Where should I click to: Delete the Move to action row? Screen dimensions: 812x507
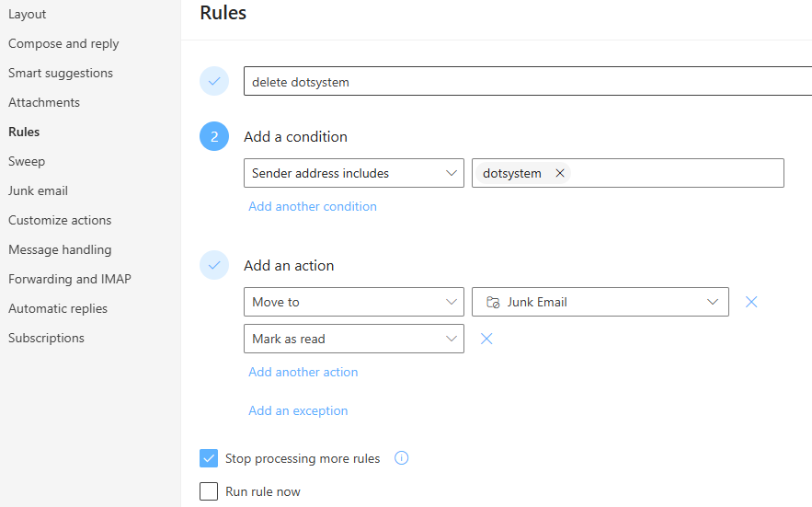coord(751,302)
